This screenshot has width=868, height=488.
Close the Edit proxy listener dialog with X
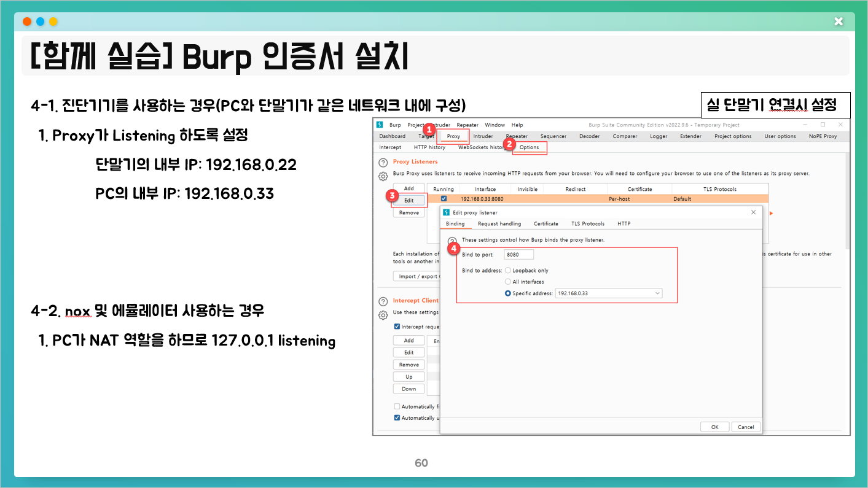(754, 212)
